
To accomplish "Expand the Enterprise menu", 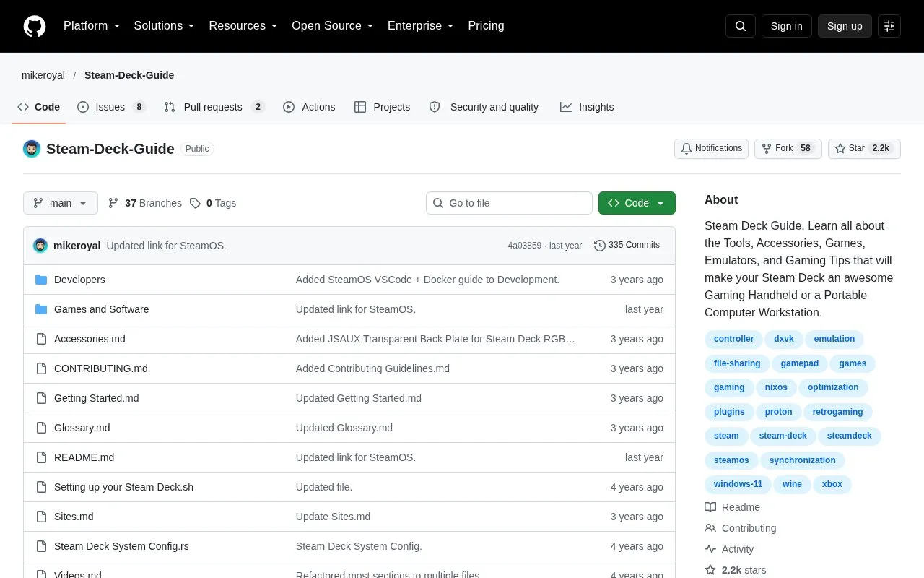I will pos(421,26).
